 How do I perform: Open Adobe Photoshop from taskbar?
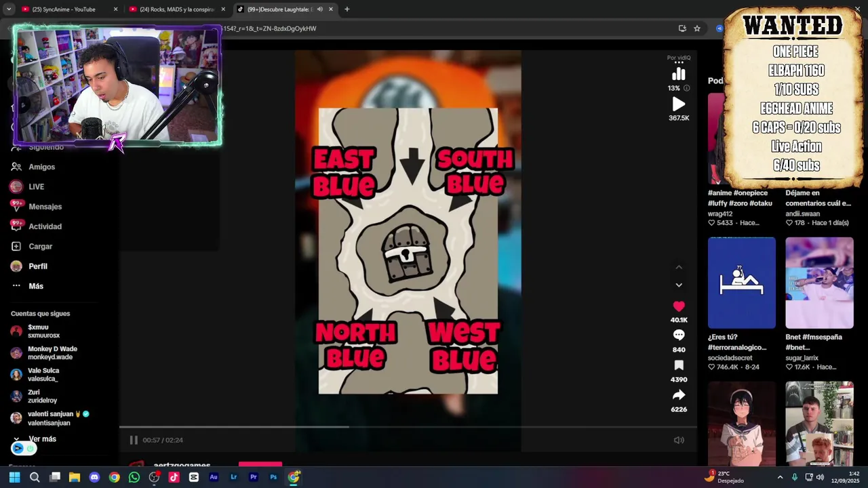273,477
